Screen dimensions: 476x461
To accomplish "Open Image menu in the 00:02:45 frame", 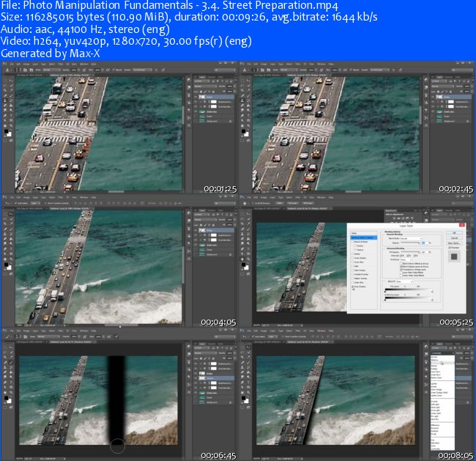I will (264, 64).
